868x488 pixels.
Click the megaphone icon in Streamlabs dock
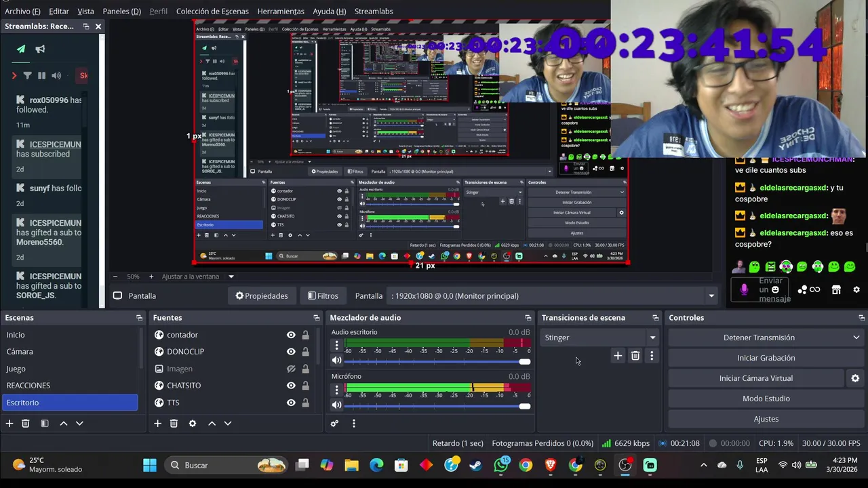(40, 49)
